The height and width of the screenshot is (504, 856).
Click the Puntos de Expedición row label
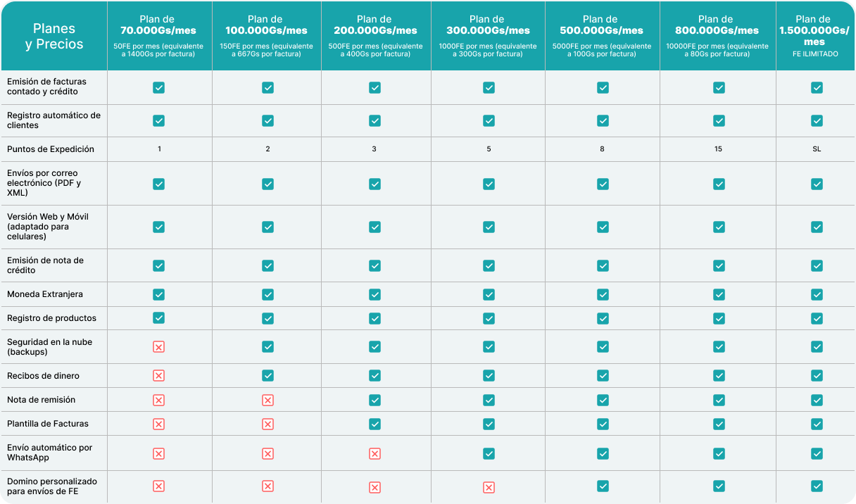tap(51, 149)
